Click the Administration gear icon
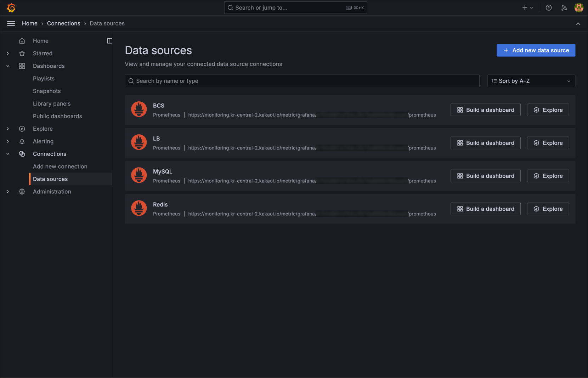This screenshot has height=378, width=588. [22, 192]
